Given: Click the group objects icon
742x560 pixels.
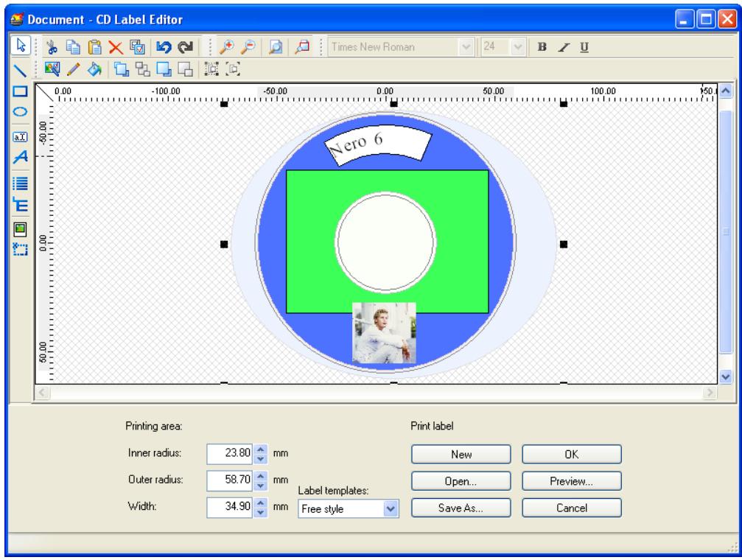Looking at the screenshot, I should (211, 69).
